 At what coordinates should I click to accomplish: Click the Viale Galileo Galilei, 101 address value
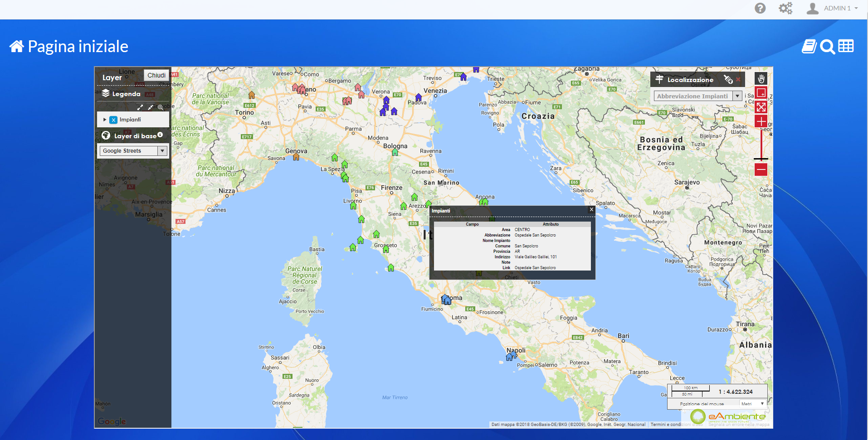click(536, 257)
